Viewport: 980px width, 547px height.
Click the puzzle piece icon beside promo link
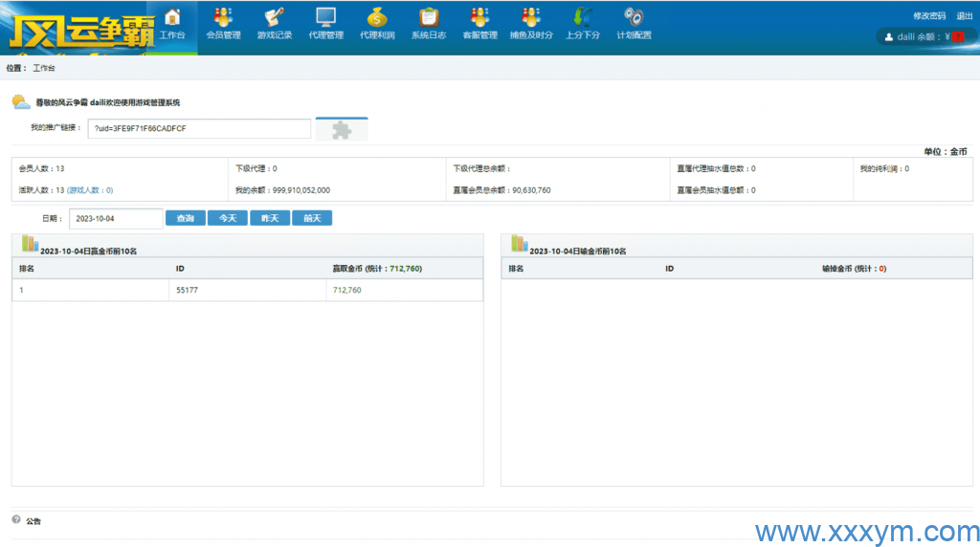[342, 130]
